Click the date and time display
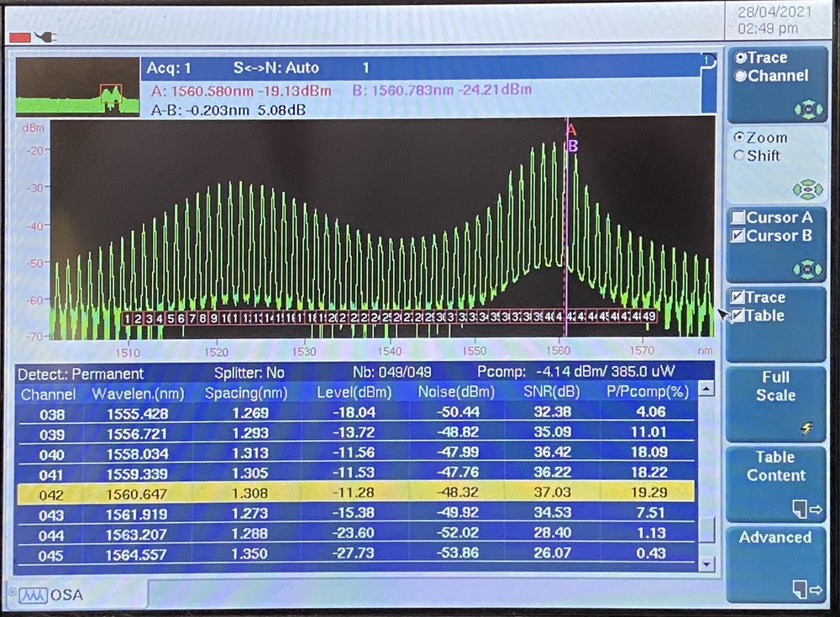Image resolution: width=840 pixels, height=617 pixels. (774, 20)
